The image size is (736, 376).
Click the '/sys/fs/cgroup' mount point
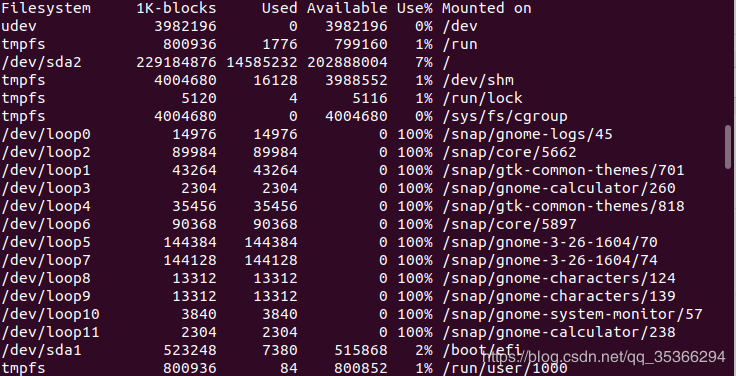505,116
